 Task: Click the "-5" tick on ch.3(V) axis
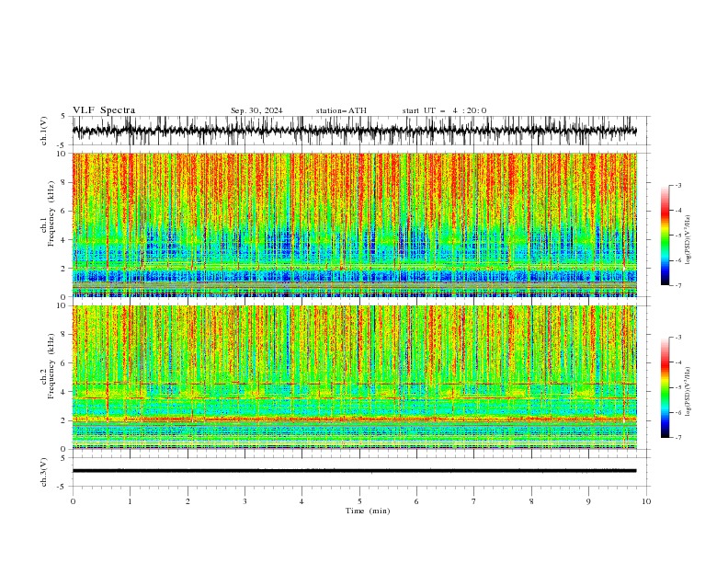[62, 487]
